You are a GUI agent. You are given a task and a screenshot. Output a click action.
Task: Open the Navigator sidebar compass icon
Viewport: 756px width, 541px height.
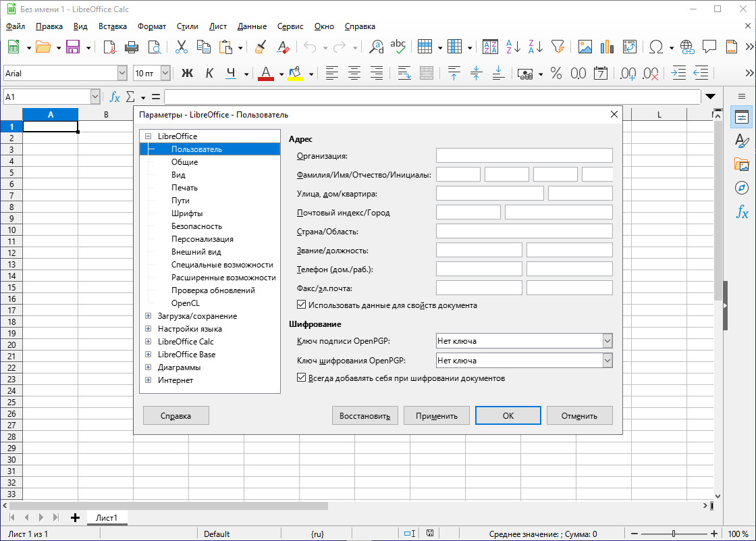coord(742,188)
